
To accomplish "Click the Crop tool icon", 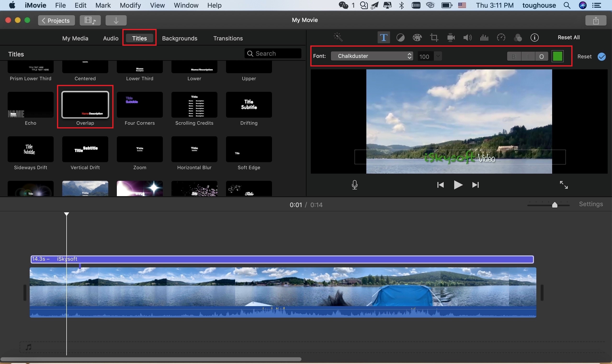I will (434, 37).
